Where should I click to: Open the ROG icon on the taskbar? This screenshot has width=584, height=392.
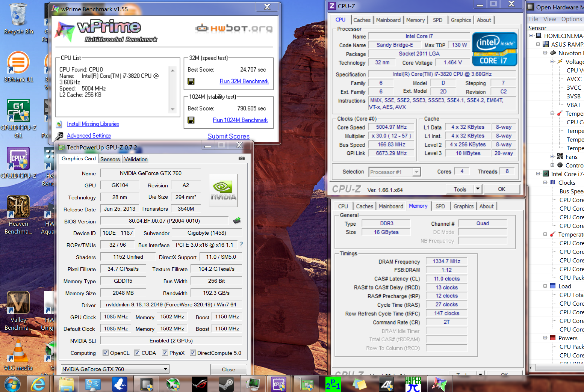click(200, 384)
